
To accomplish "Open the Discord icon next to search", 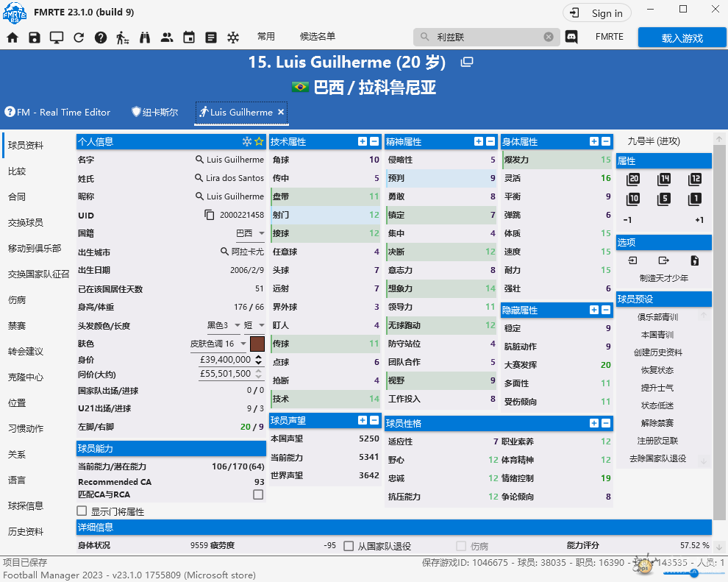I will [571, 37].
